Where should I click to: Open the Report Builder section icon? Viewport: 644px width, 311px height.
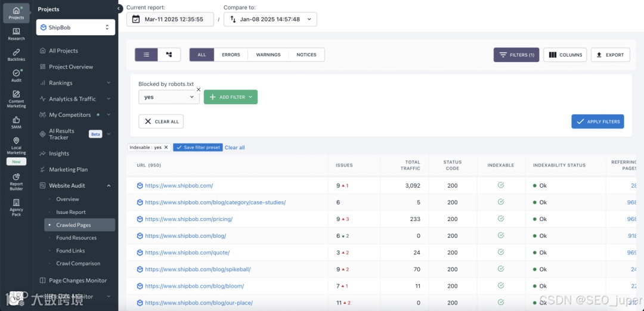(16, 182)
